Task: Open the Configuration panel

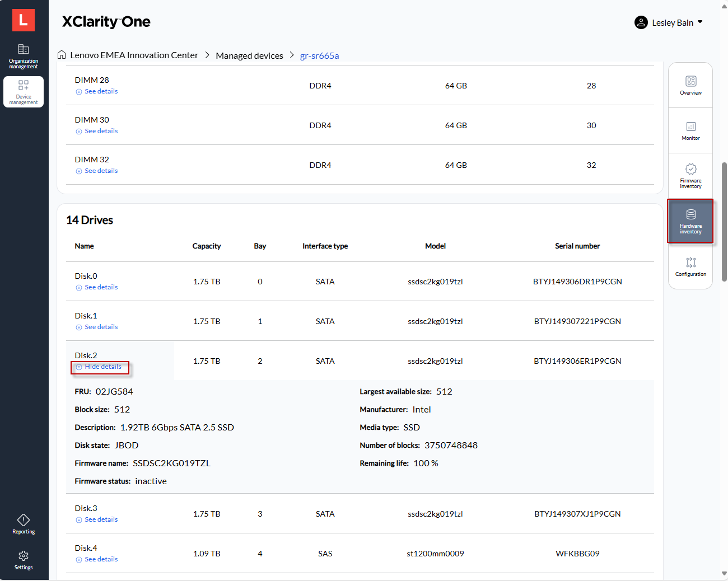Action: click(x=690, y=268)
